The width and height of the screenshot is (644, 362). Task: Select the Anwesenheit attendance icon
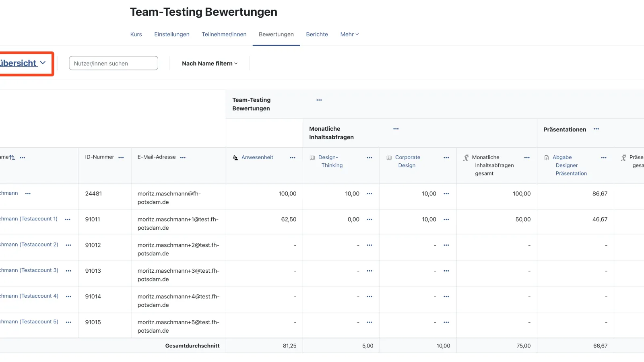tap(235, 158)
